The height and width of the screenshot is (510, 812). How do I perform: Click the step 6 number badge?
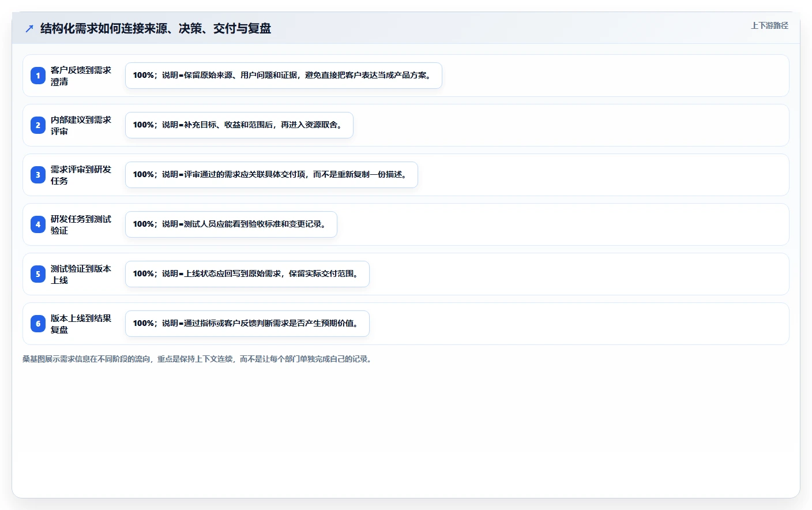pos(38,324)
